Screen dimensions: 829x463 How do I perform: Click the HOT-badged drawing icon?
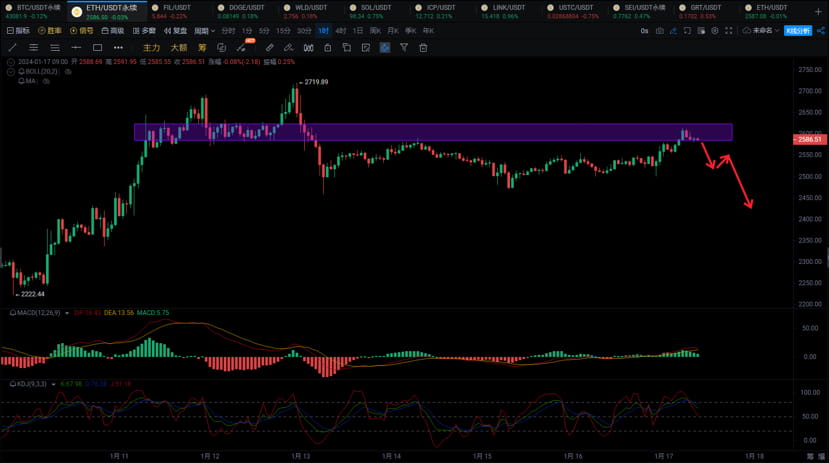coord(243,47)
